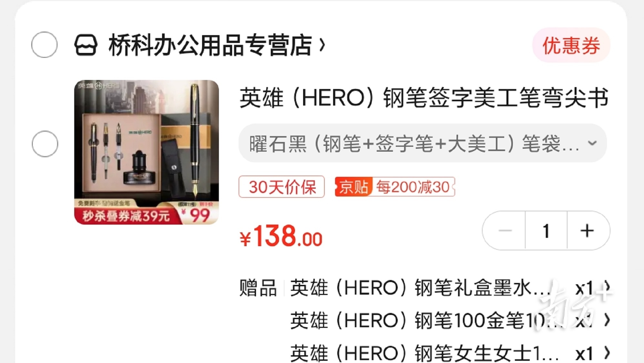644x363 pixels.
Task: Tap the ¥138.00 price text
Action: tap(281, 237)
